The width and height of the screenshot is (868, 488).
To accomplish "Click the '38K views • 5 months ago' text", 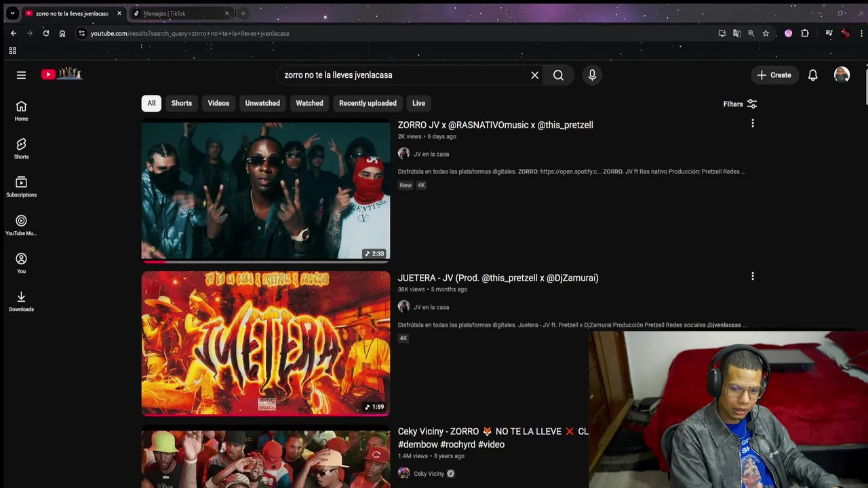I will click(433, 289).
